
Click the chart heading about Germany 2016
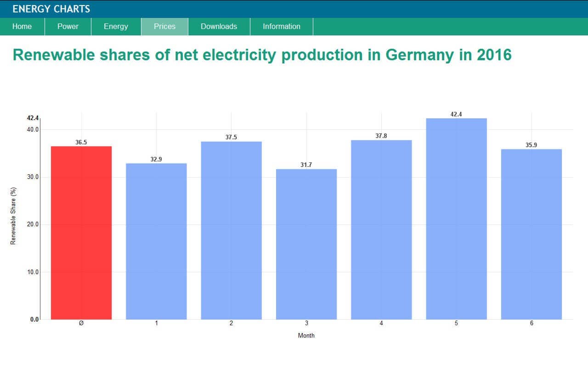click(262, 55)
